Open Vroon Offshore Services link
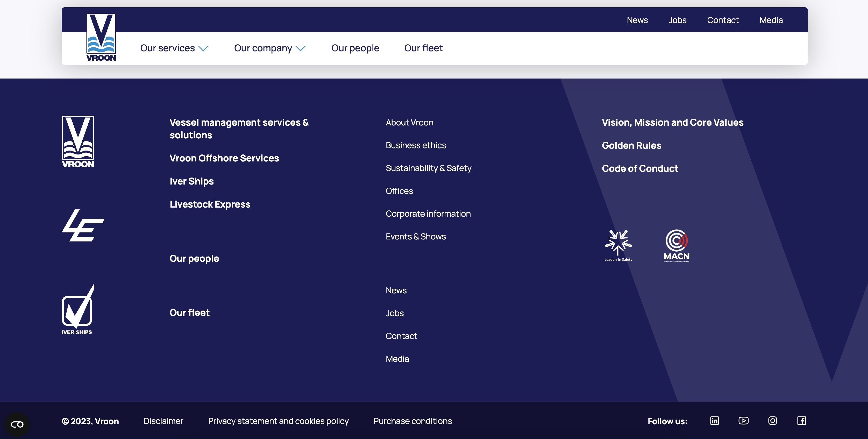 pyautogui.click(x=224, y=158)
